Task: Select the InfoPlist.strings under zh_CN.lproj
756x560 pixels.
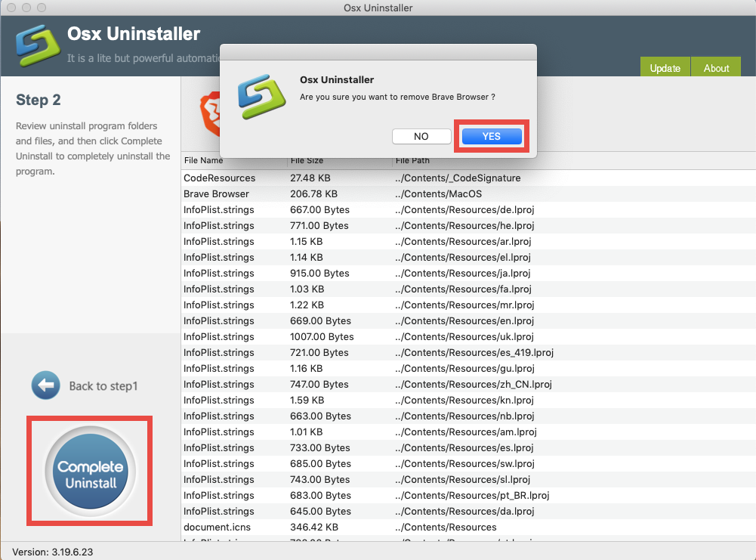Action: pyautogui.click(x=219, y=384)
